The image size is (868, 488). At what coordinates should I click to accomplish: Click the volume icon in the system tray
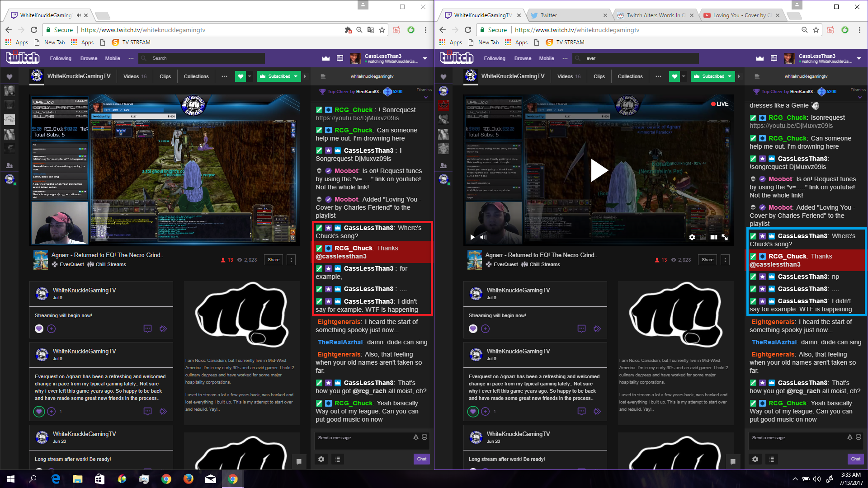[816, 479]
